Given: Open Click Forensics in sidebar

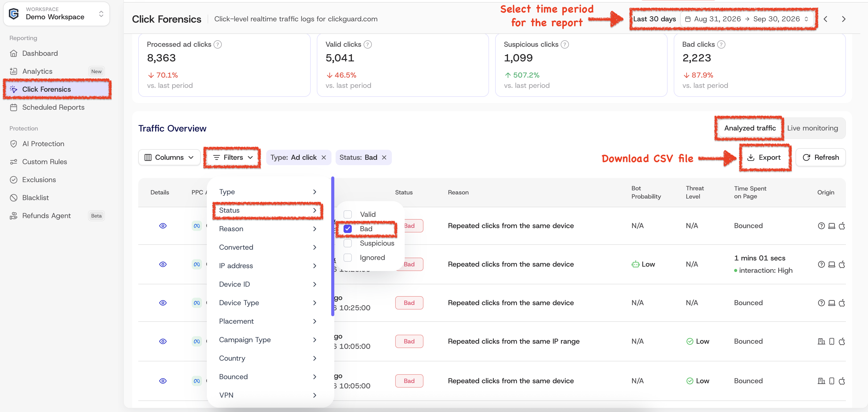Looking at the screenshot, I should point(57,89).
